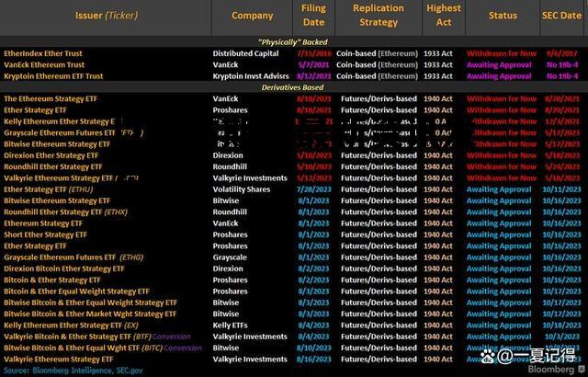
Task: Open the Bloomberg Intelligence source link
Action: (x=72, y=371)
